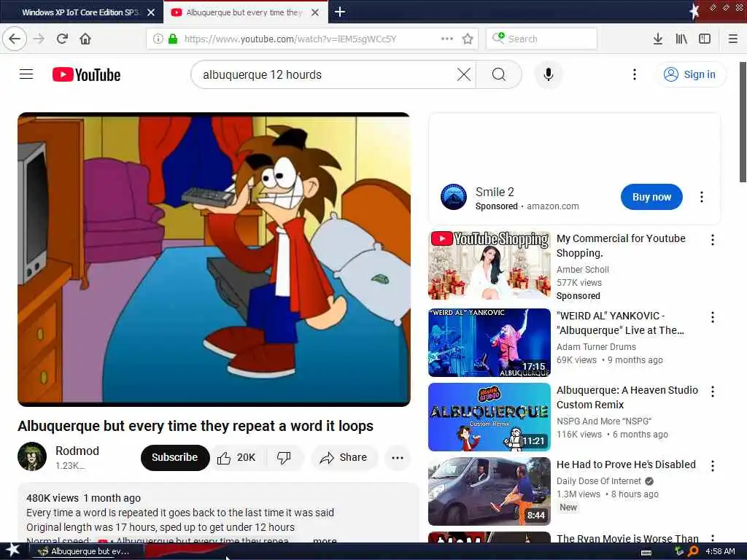Open the browser library icon
747x560 pixels.
pos(681,39)
